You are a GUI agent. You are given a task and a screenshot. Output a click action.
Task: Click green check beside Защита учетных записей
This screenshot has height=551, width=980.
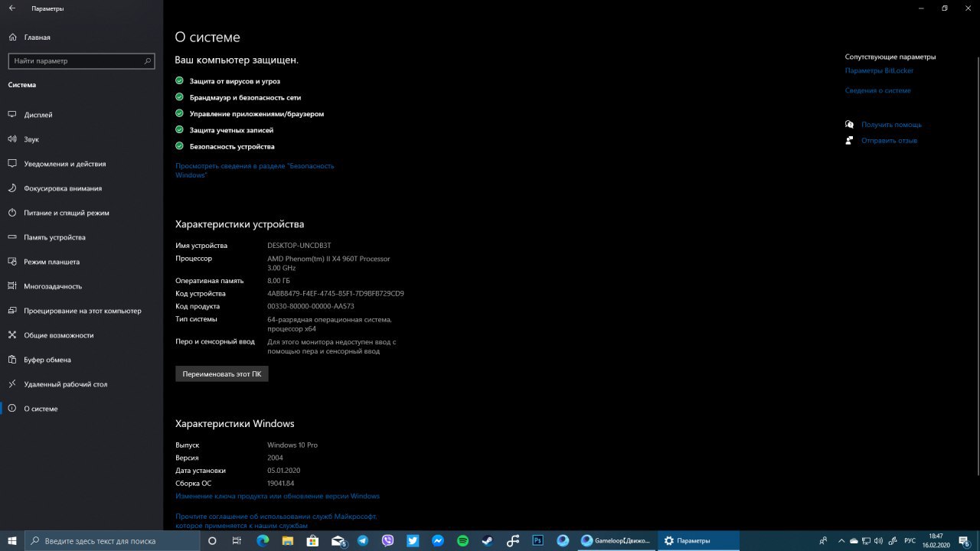point(179,130)
